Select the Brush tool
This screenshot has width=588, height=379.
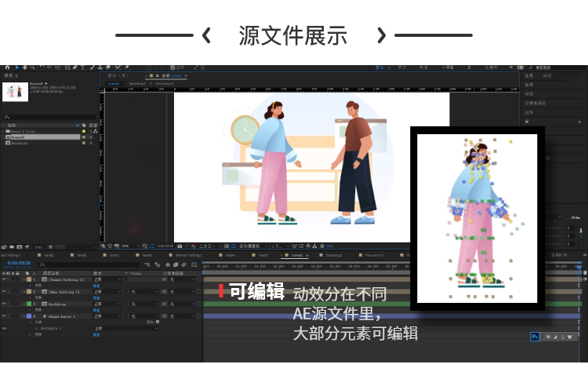coord(93,67)
